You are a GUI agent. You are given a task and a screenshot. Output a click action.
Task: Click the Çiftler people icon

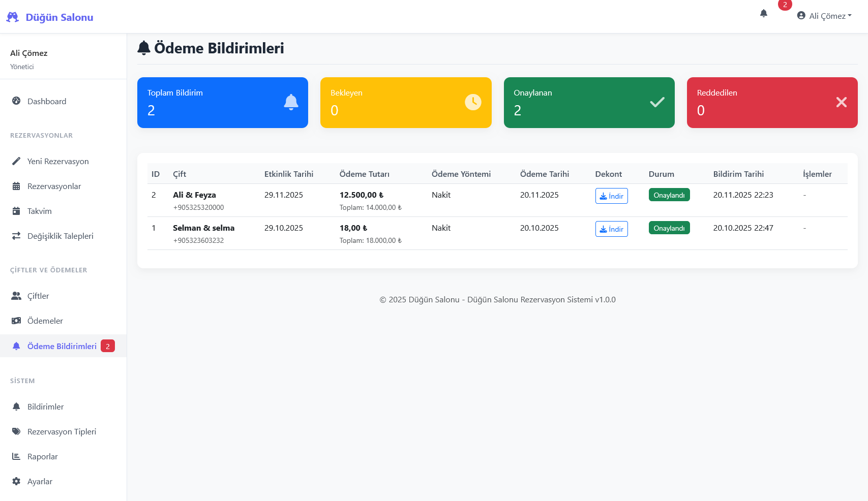pyautogui.click(x=16, y=296)
